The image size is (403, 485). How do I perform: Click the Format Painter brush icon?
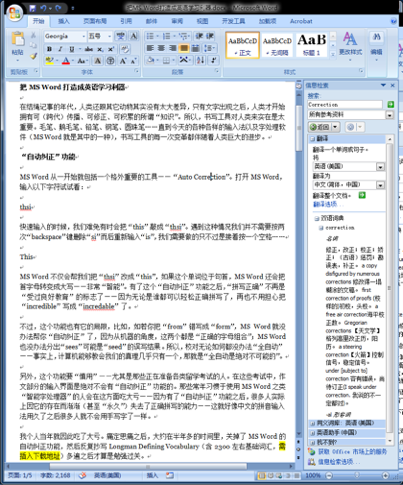[x=33, y=56]
